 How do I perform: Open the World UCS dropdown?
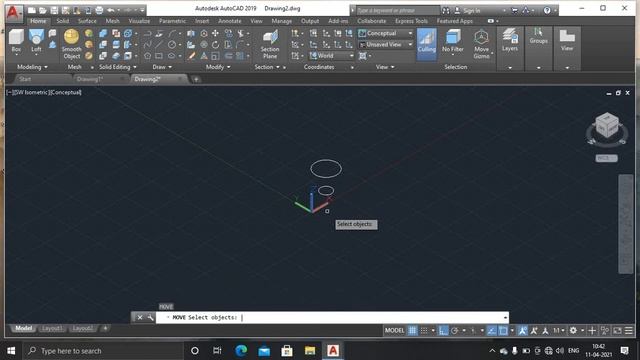tap(331, 56)
